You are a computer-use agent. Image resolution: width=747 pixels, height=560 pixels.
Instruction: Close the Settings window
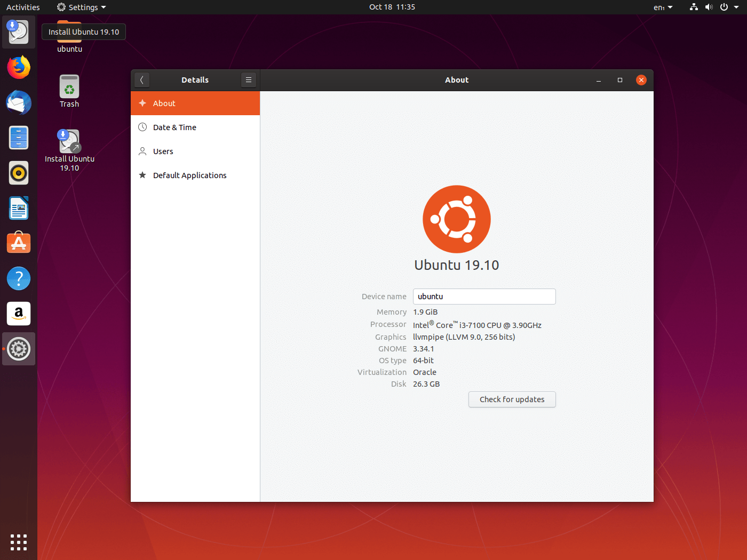pyautogui.click(x=641, y=80)
